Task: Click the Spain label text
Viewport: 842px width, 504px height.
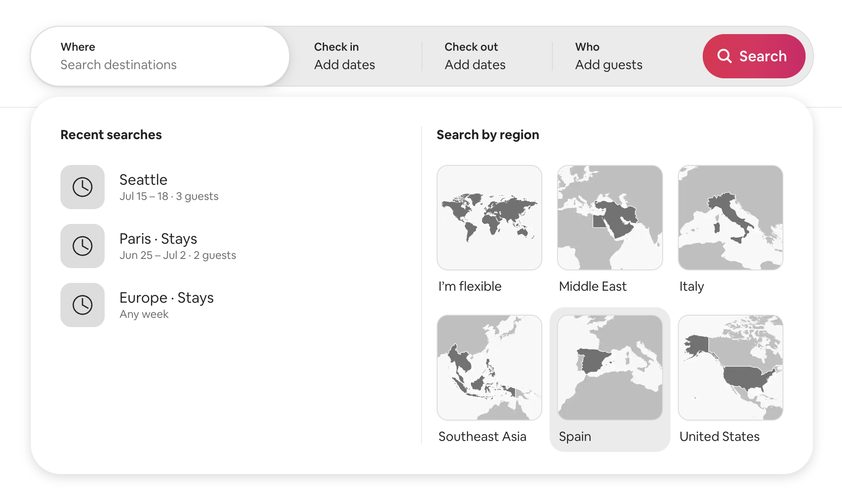Action: point(575,437)
